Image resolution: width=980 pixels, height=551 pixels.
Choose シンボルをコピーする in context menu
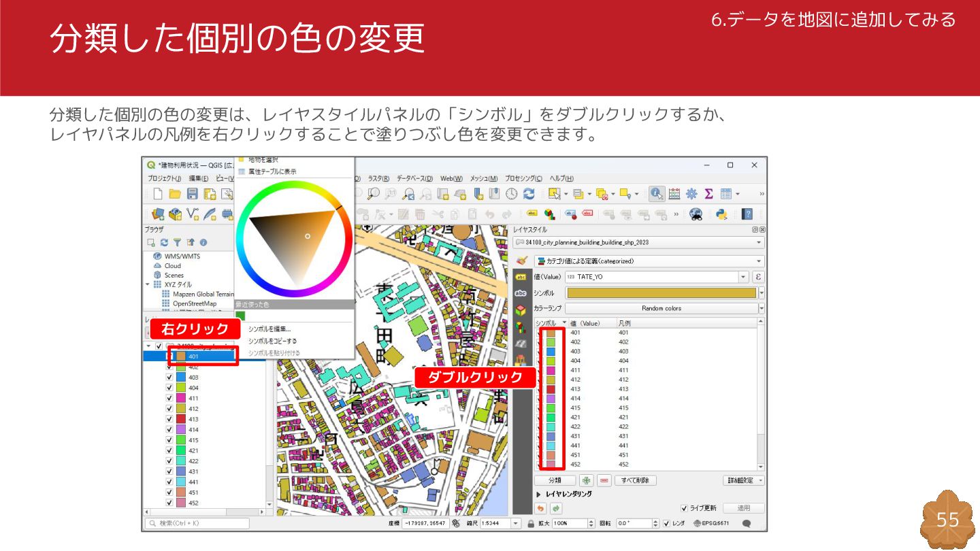272,341
